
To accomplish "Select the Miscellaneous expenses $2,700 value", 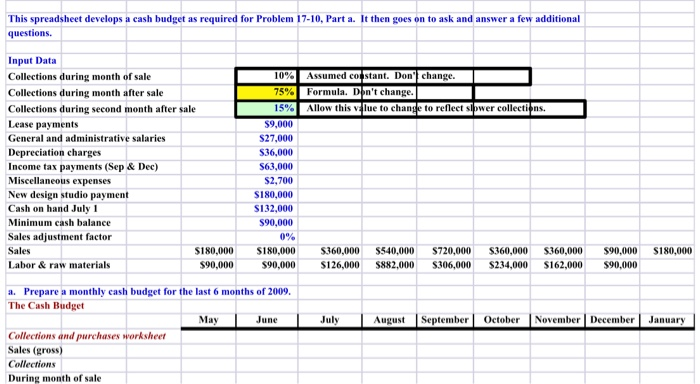I will [279, 180].
